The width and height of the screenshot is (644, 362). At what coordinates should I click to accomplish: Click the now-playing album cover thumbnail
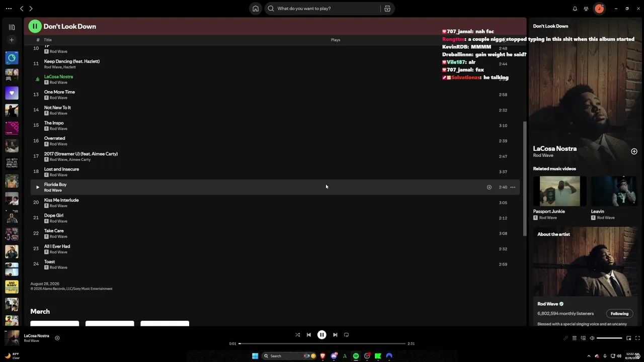12,338
